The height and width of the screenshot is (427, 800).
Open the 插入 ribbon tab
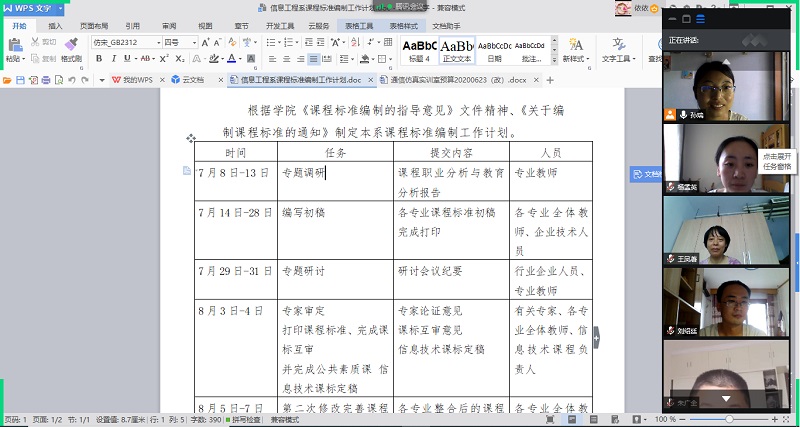tap(55, 26)
